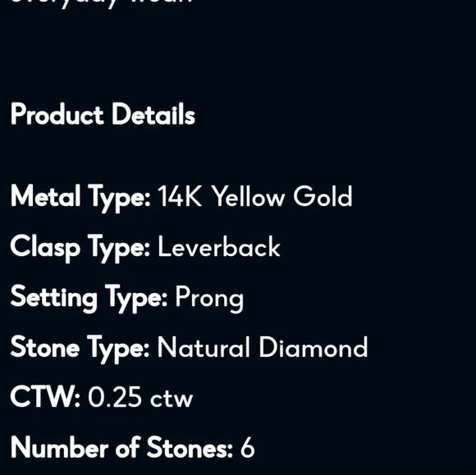Screen dimensions: 476x475
Task: Select the Clasp Type label
Action: pyautogui.click(x=80, y=249)
